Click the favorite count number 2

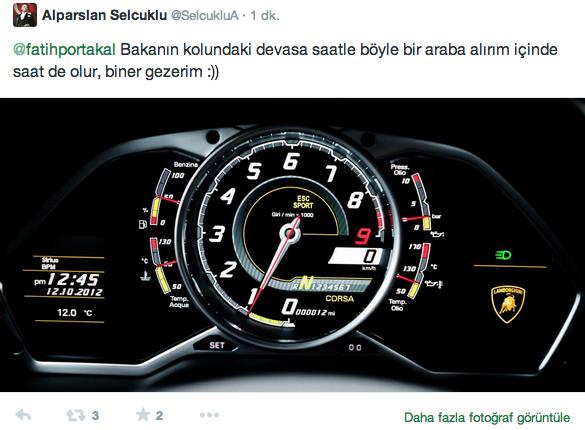(159, 415)
